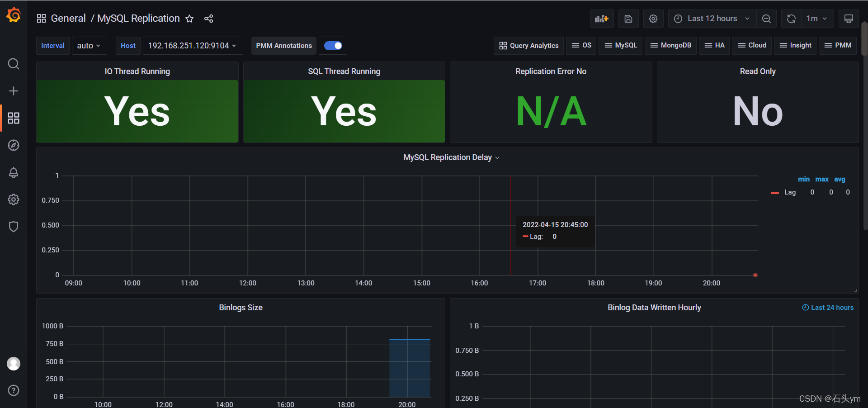Click the Binlog Data Written Hourly title
Image resolution: width=868 pixels, height=408 pixels.
(x=654, y=308)
